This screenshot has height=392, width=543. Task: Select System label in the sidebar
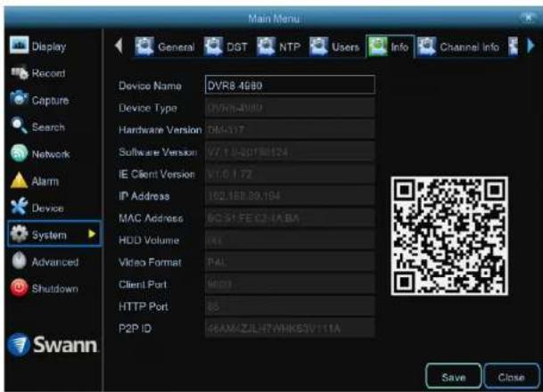(x=49, y=235)
